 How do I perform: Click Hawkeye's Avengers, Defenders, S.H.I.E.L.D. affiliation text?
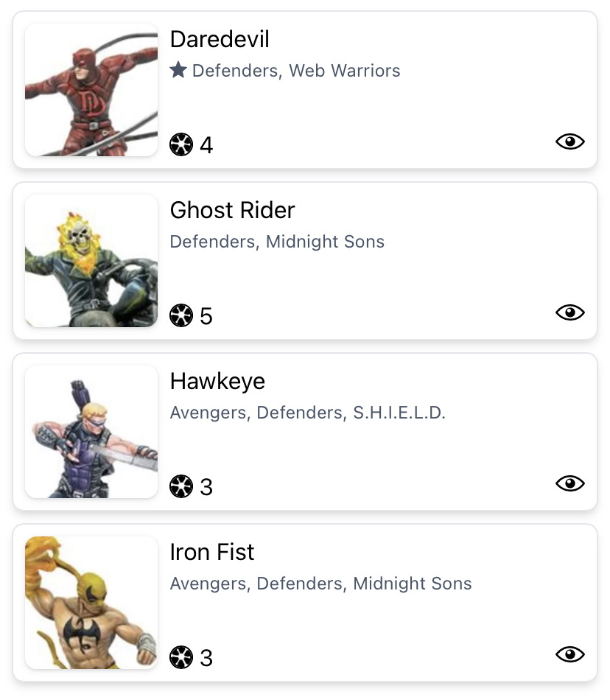[308, 413]
